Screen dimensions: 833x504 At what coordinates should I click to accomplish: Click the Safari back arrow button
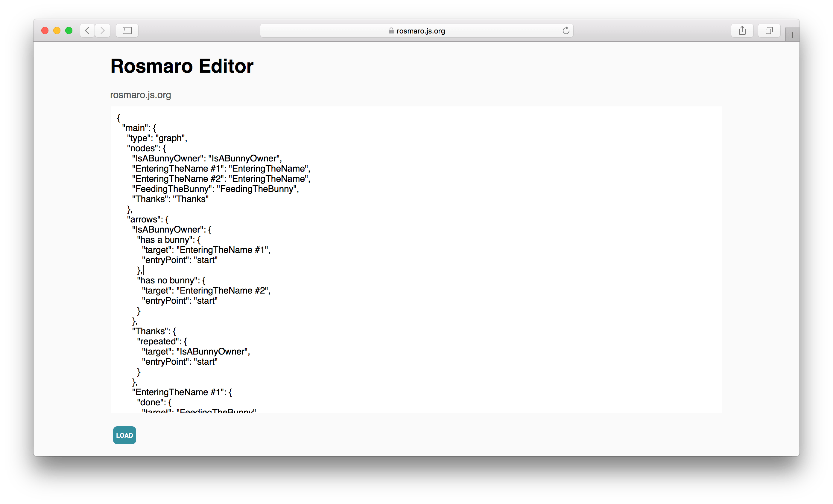coord(87,31)
